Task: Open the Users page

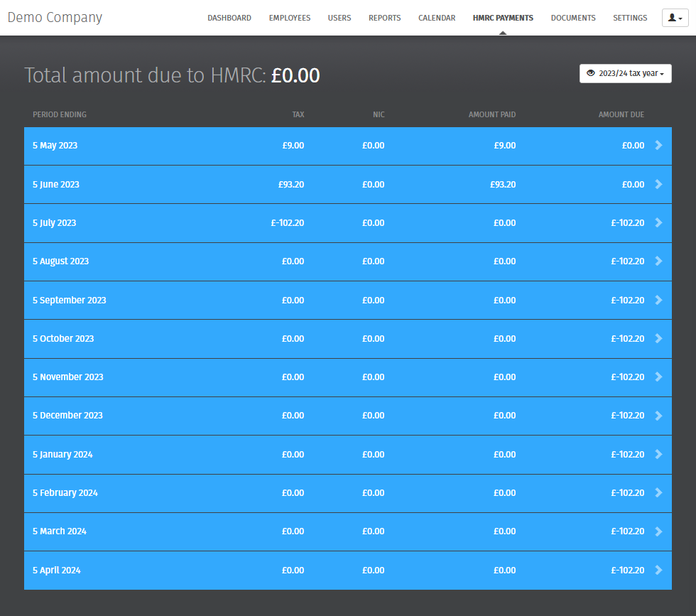Action: (339, 18)
